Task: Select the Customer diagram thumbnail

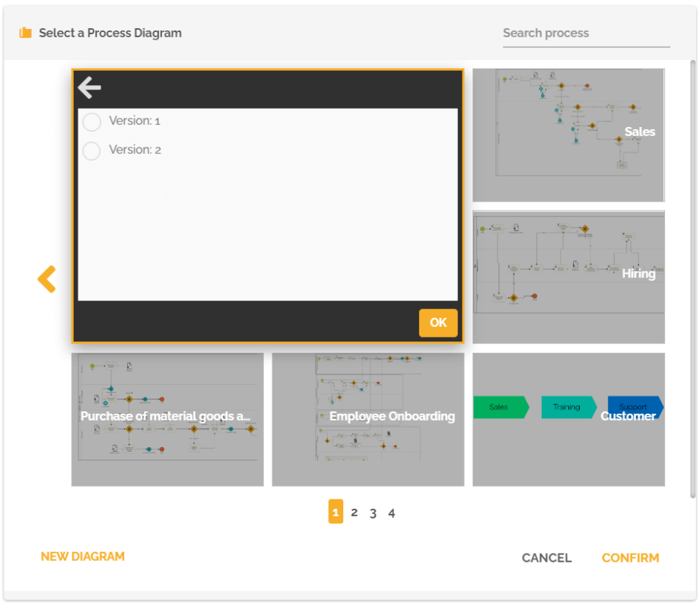Action: click(568, 419)
